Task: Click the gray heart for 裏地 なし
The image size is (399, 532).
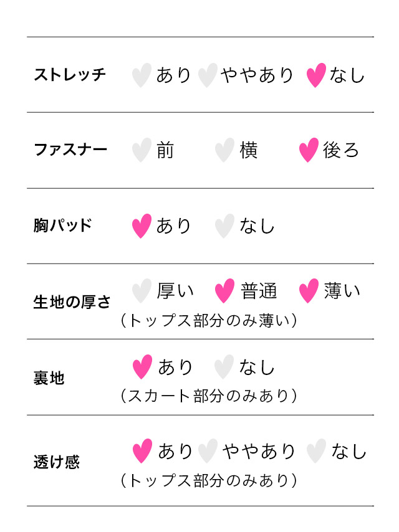Action: point(224,367)
